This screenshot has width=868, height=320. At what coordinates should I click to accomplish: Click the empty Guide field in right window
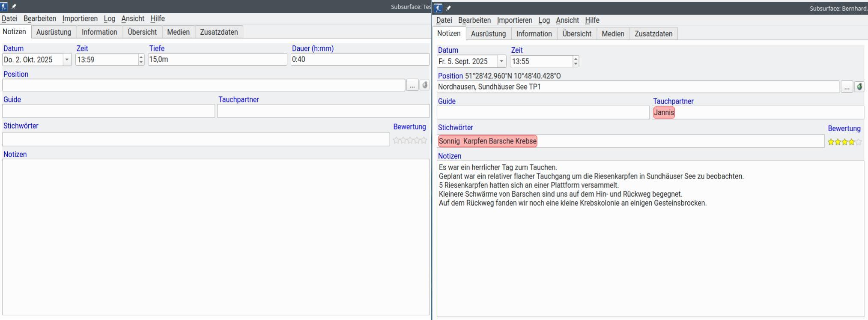coord(543,113)
